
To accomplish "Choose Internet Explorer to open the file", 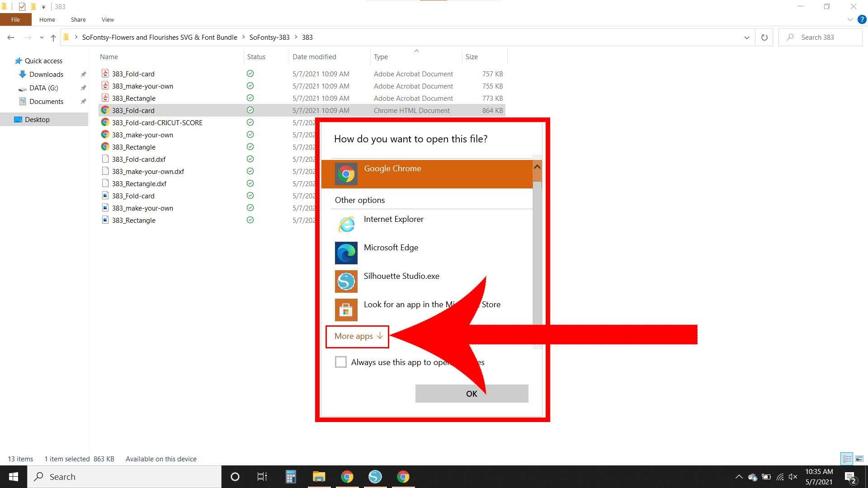I will point(393,224).
